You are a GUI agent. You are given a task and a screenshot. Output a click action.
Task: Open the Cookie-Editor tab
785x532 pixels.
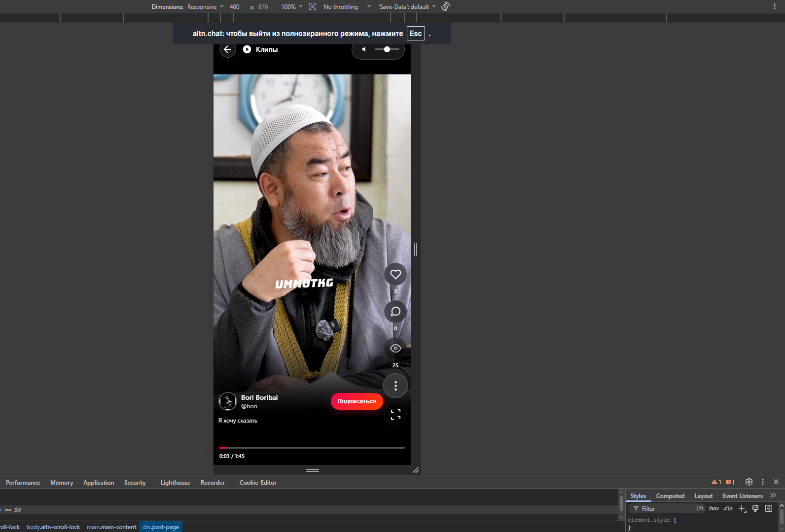tap(258, 483)
